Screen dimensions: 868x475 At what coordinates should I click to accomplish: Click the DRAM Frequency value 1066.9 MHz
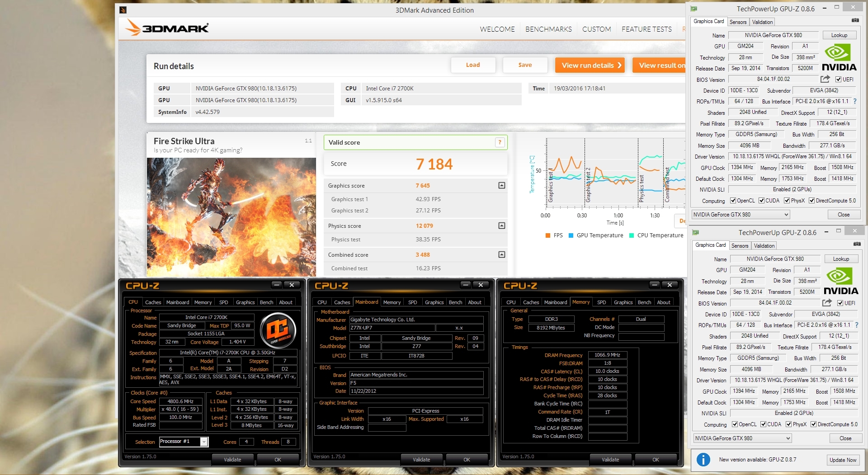tap(607, 355)
